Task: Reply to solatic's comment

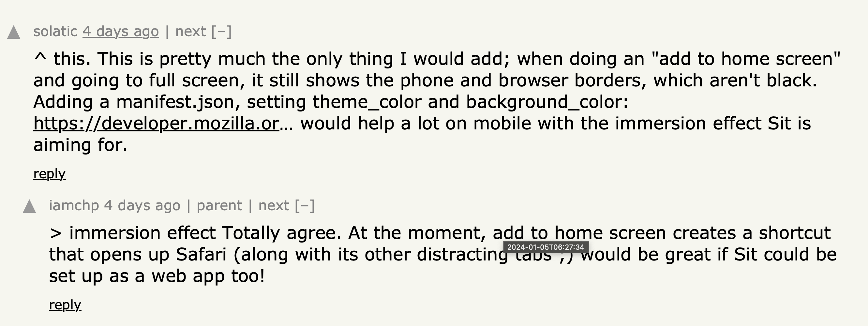Action: 49,174
